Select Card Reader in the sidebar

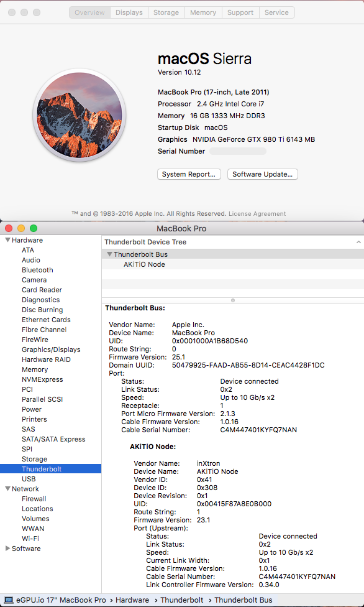pyautogui.click(x=42, y=290)
